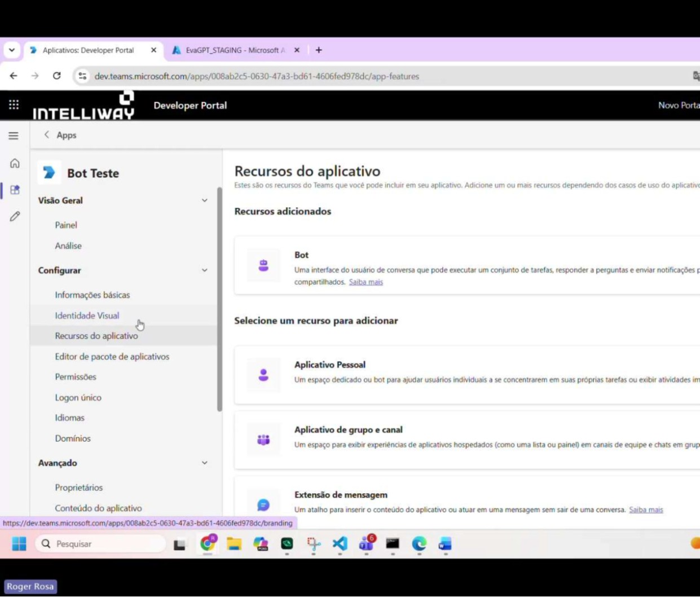Open Domínios page
This screenshot has width=700, height=597.
pos(73,438)
